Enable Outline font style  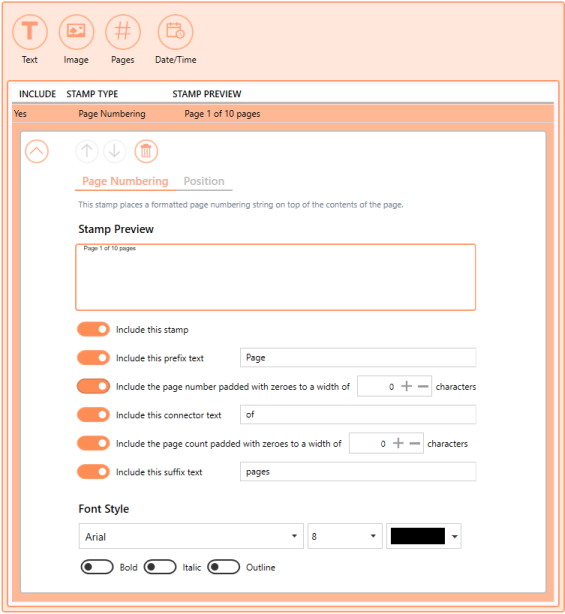224,567
